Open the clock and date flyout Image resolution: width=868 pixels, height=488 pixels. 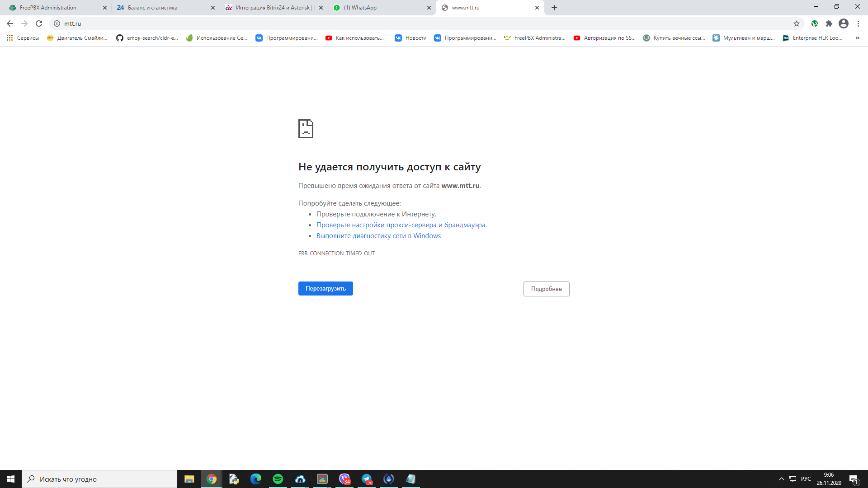click(829, 479)
